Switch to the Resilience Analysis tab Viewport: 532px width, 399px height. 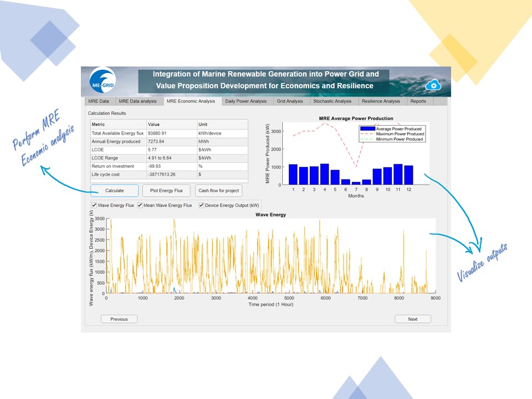click(x=381, y=101)
